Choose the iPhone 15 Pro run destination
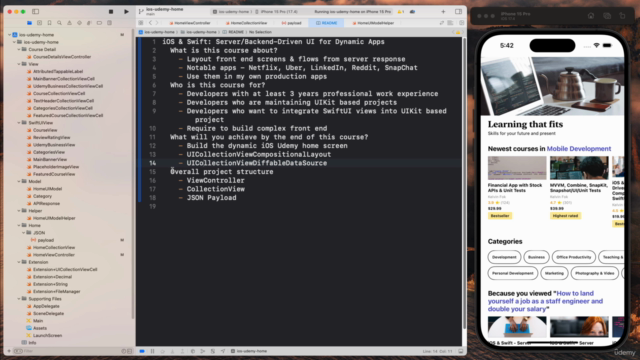This screenshot has height=360, width=640. pos(277,12)
